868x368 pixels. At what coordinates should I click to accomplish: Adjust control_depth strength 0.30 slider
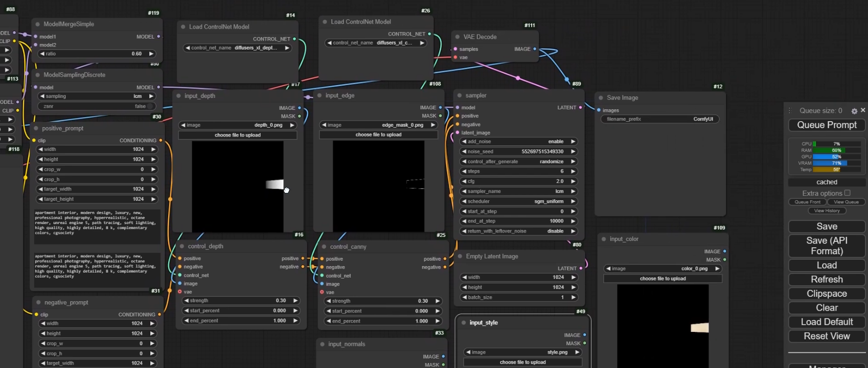[241, 301]
